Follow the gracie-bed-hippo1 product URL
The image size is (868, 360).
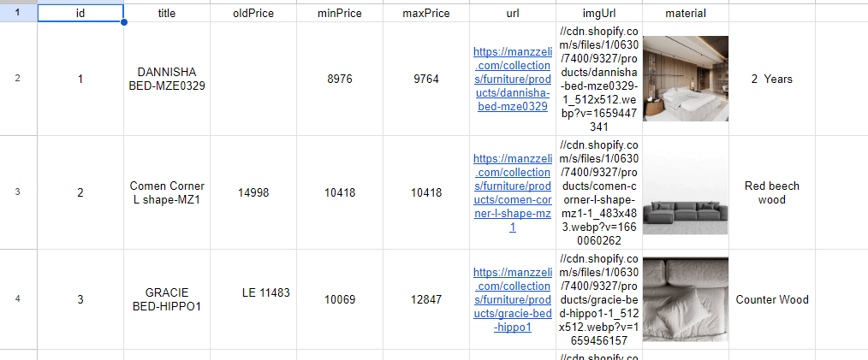[x=512, y=299]
